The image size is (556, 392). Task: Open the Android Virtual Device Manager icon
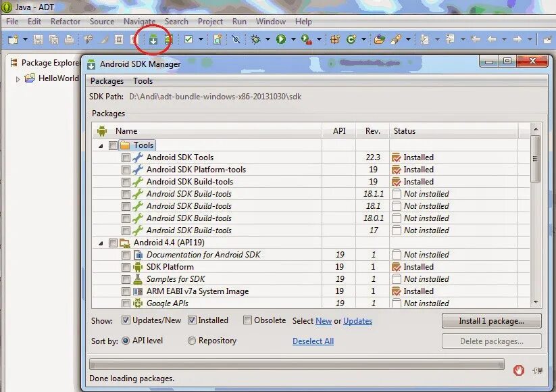[168, 39]
